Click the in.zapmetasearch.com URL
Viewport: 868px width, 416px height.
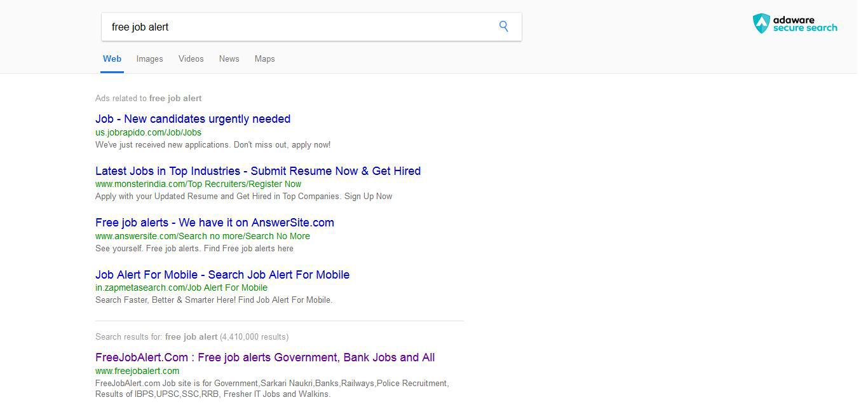click(x=181, y=288)
